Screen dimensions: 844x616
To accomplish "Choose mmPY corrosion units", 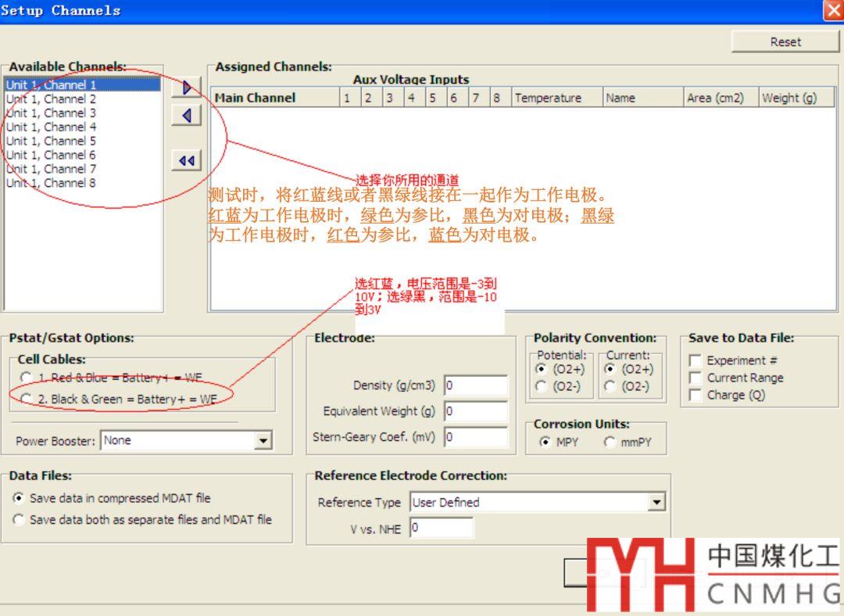I will click(x=610, y=442).
